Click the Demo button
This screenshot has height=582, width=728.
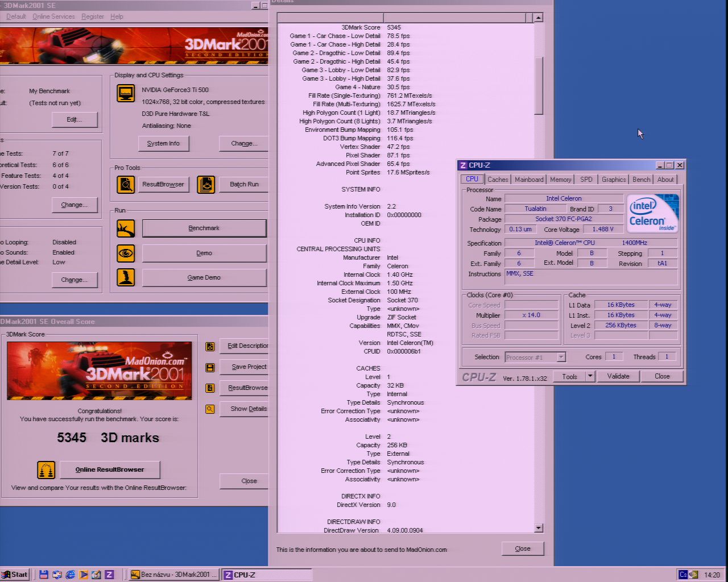point(204,253)
